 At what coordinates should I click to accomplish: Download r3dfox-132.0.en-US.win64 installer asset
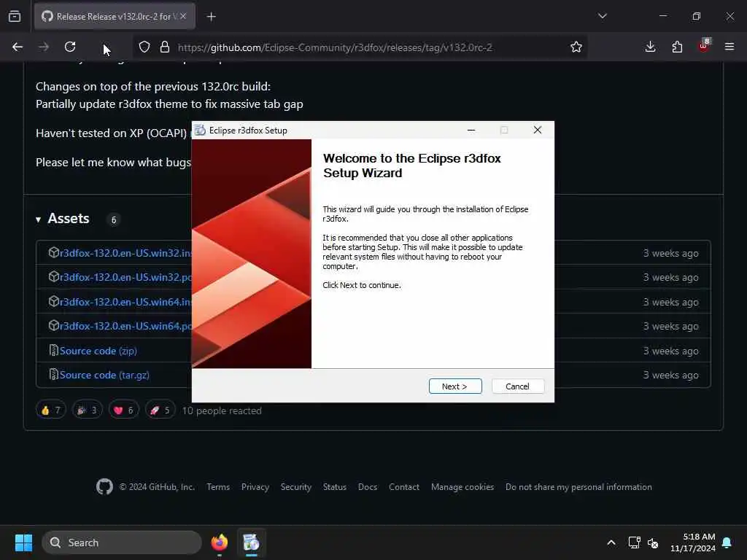click(125, 302)
